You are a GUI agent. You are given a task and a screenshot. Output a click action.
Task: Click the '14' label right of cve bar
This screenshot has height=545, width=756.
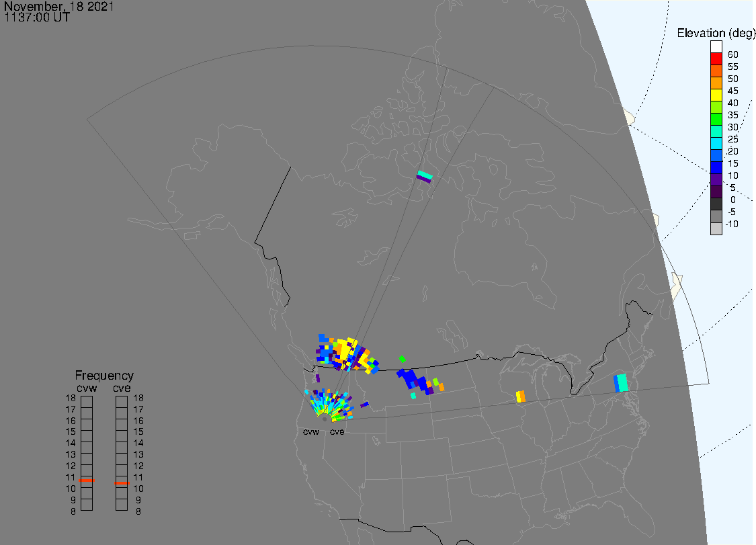(x=138, y=444)
